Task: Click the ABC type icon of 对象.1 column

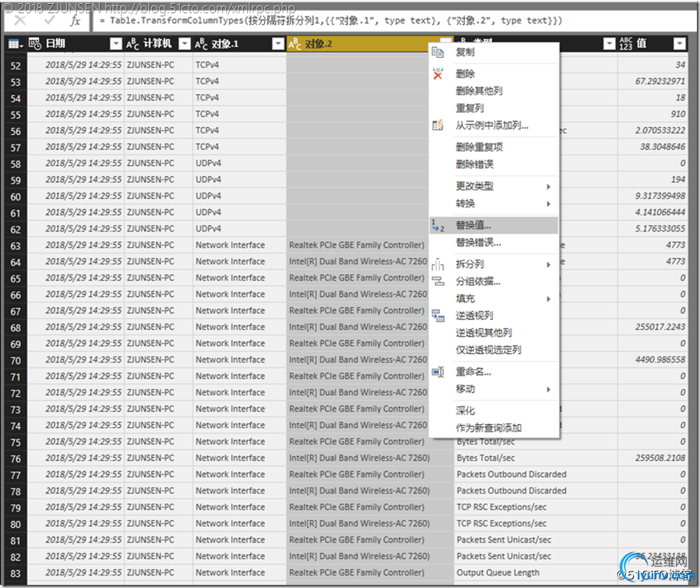Action: tap(201, 44)
